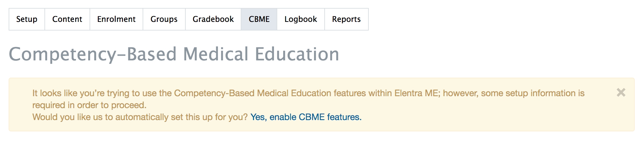Open the Gradebook tab
This screenshot has height=142, width=644.
click(x=213, y=19)
